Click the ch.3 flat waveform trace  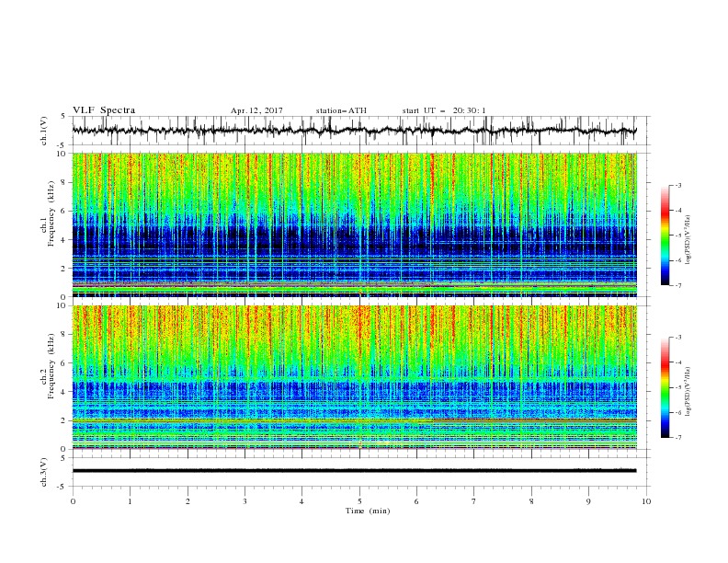point(354,471)
